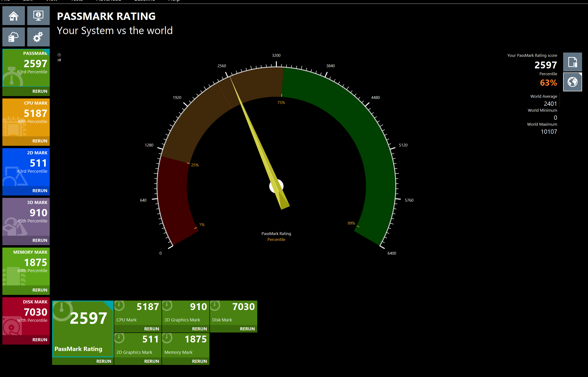Viewport: 588px width, 377px height.
Task: Select the PASSMARK 2597 sidebar tile
Action: pos(26,68)
